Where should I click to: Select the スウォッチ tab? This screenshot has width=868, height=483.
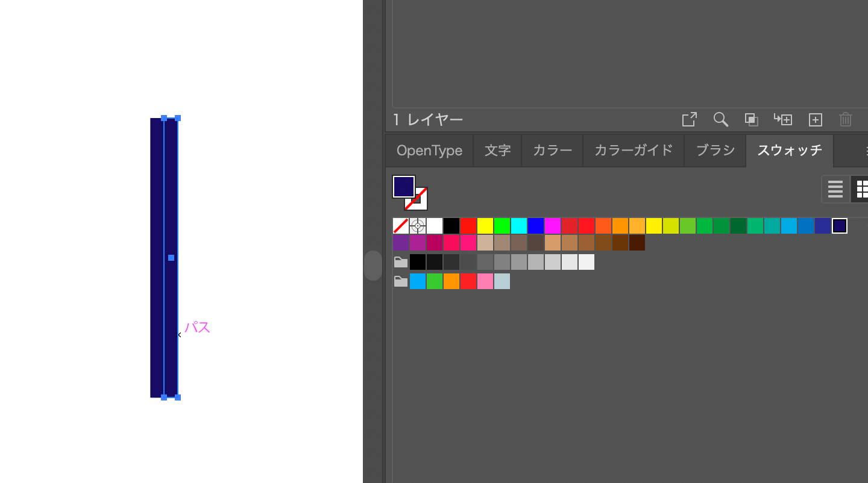click(790, 151)
